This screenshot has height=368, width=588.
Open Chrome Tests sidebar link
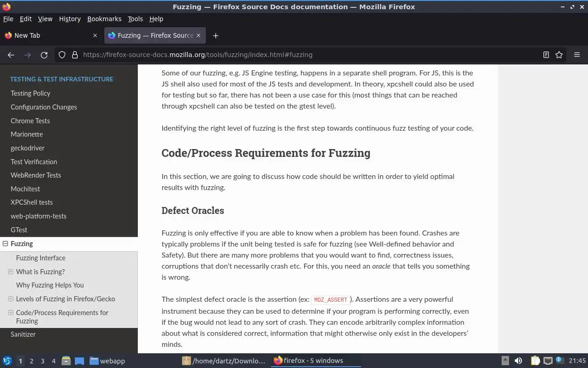(30, 121)
